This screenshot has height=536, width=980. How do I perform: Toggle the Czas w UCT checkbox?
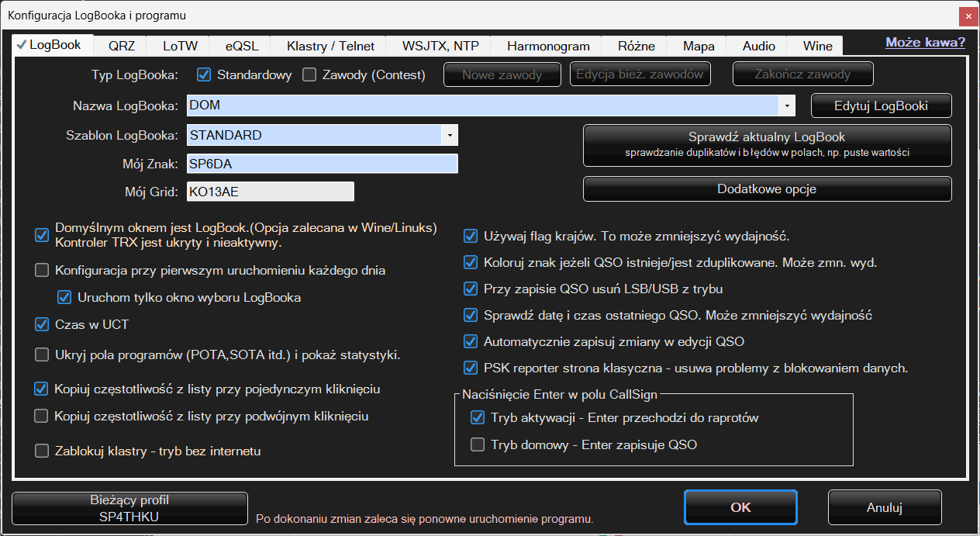tap(42, 325)
